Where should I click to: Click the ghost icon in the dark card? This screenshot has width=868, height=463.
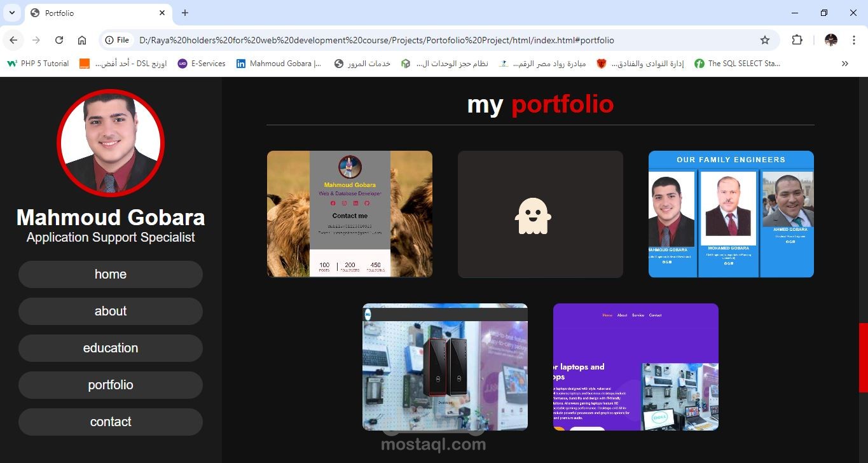(533, 216)
